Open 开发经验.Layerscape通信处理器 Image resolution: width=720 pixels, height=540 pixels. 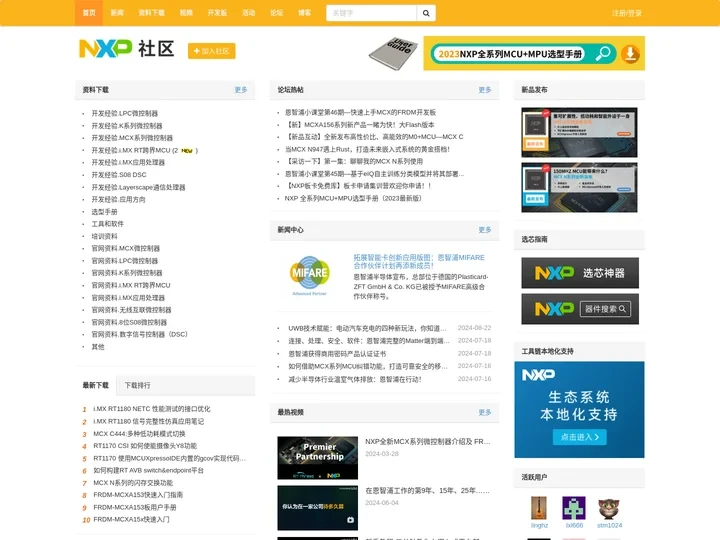click(x=138, y=187)
